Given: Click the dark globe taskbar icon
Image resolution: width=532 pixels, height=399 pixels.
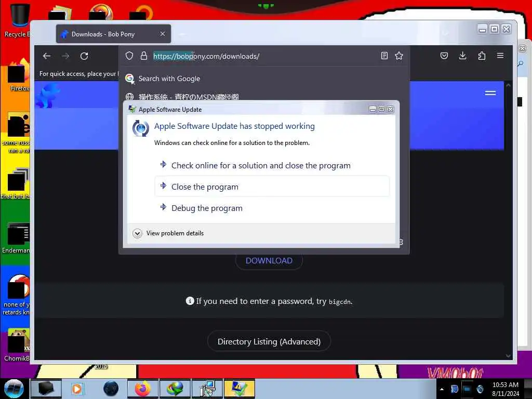Looking at the screenshot, I should (x=111, y=389).
